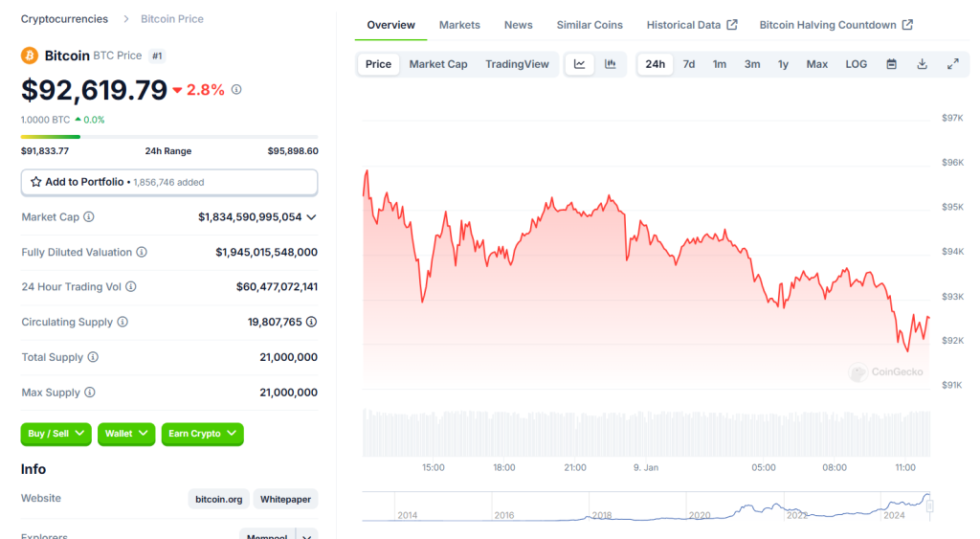Click the #1 rank badge
This screenshot has width=980, height=539.
[157, 56]
